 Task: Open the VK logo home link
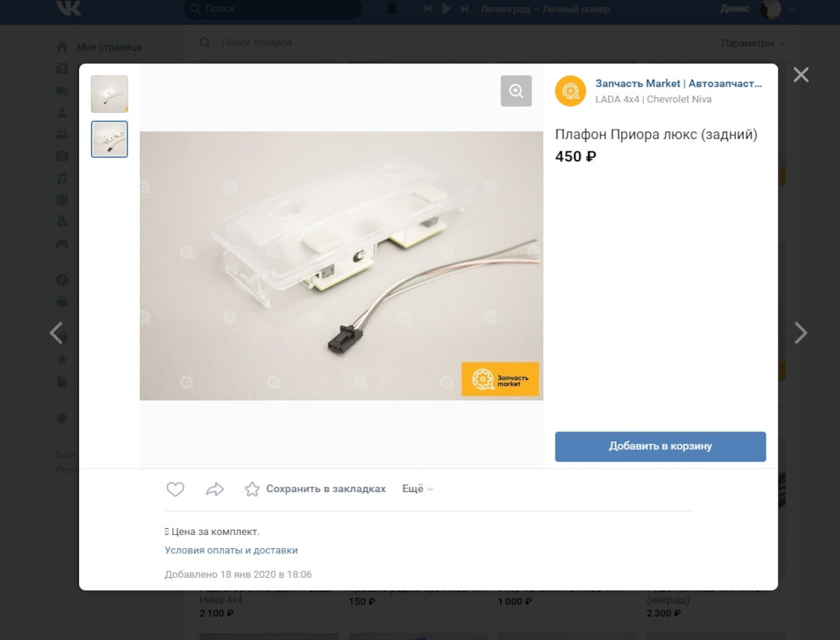(68, 8)
